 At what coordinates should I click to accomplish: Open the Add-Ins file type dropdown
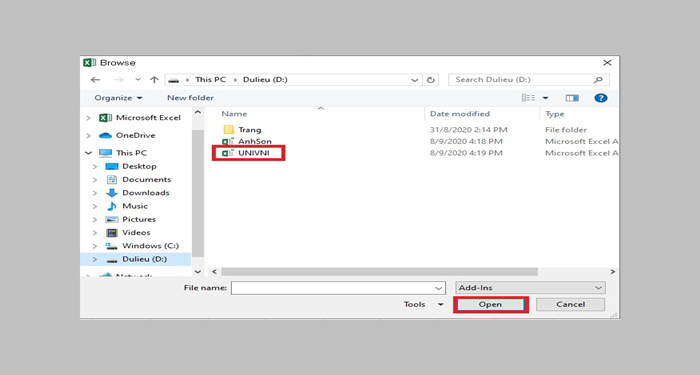530,288
